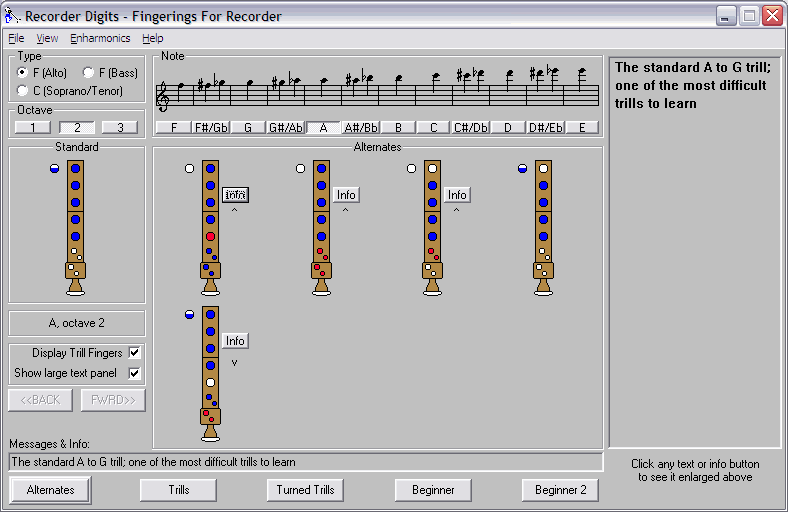Screen dimensions: 788x512
Task: Select the F (Bass) recorder type
Action: pos(88,72)
